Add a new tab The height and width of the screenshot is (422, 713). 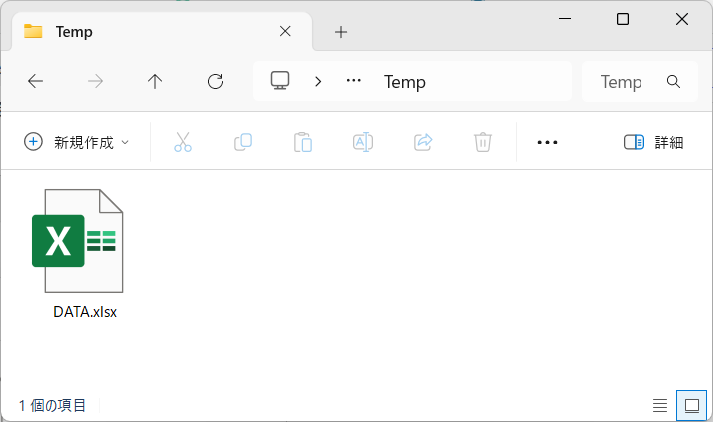point(341,32)
